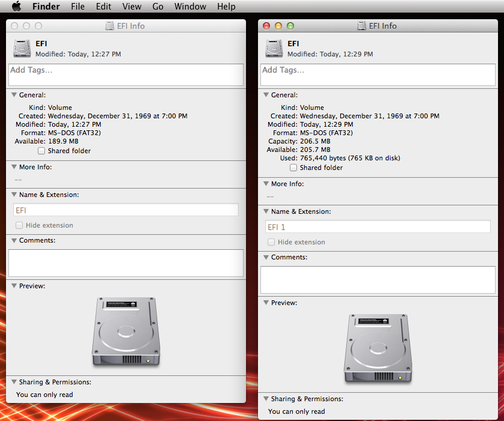
Task: Click hard drive preview image in left window
Action: coord(127,332)
